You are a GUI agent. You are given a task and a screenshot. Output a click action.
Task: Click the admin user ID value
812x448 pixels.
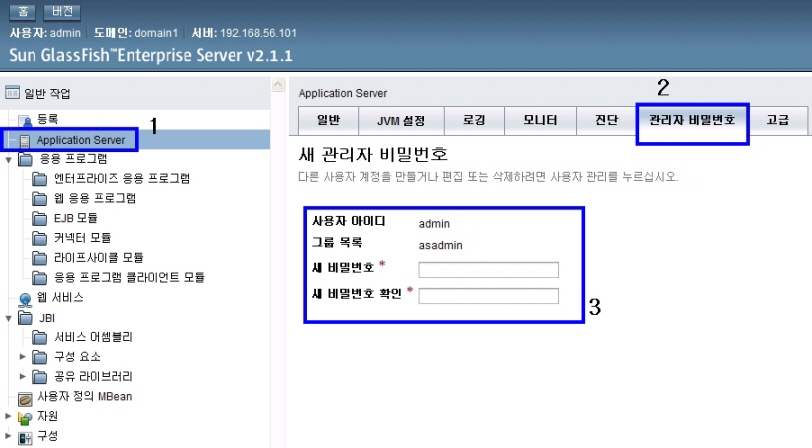(434, 224)
